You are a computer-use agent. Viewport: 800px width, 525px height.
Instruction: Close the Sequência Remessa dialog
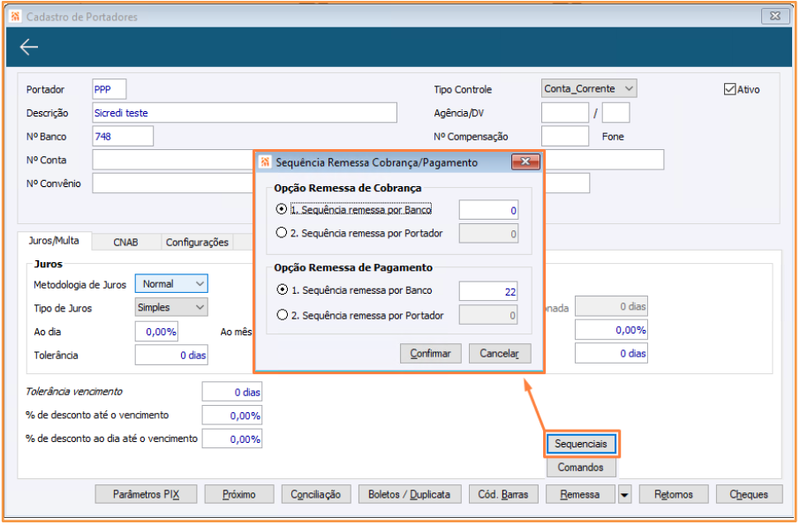click(x=525, y=162)
